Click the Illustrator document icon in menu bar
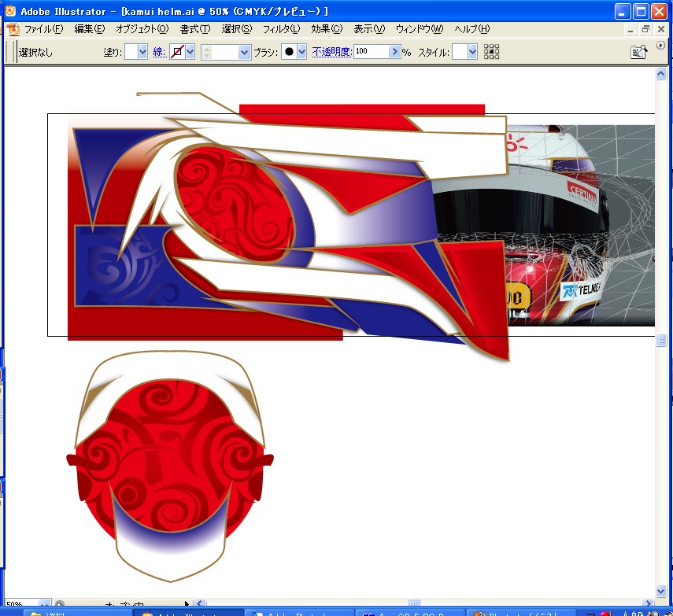 pyautogui.click(x=12, y=29)
